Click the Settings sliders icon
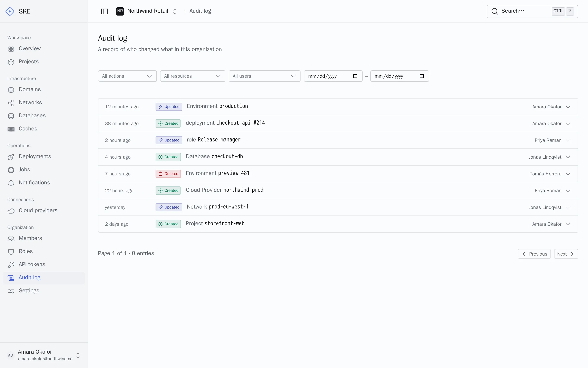588x368 pixels. click(x=11, y=291)
